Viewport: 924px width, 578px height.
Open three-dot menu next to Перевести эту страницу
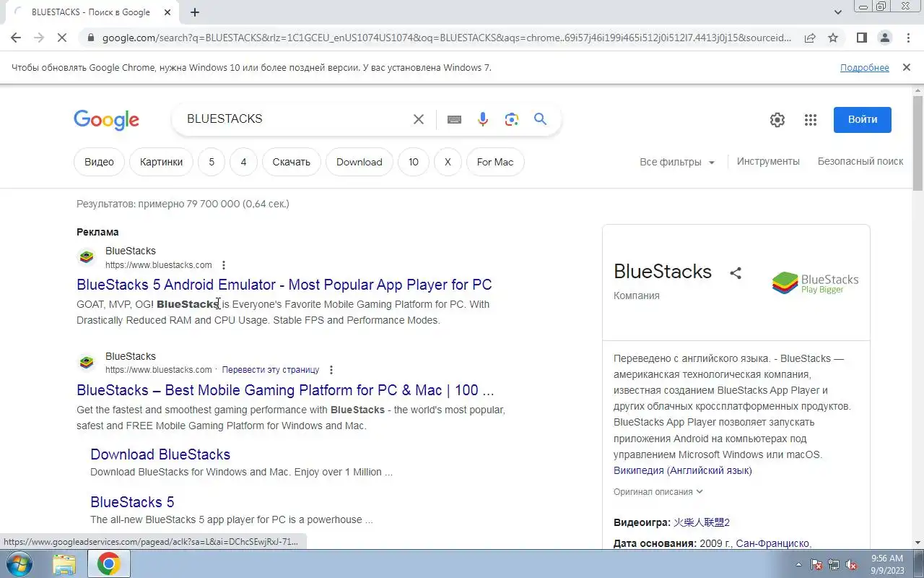point(331,370)
